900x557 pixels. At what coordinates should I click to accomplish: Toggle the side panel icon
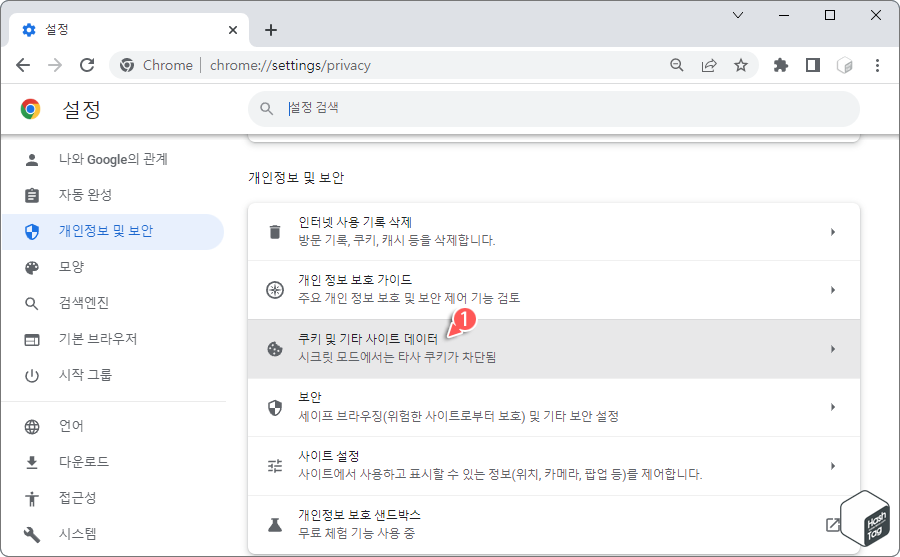[813, 65]
